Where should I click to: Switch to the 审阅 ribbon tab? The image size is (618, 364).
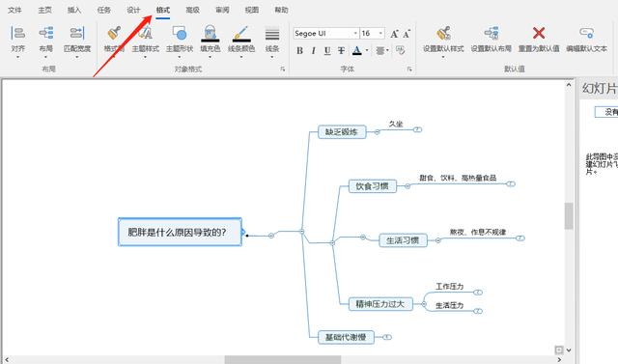222,10
